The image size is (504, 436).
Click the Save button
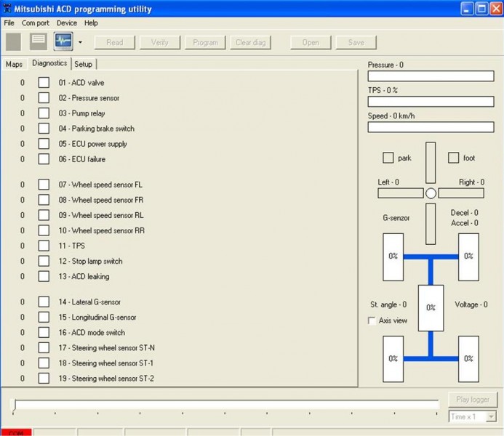click(x=356, y=42)
